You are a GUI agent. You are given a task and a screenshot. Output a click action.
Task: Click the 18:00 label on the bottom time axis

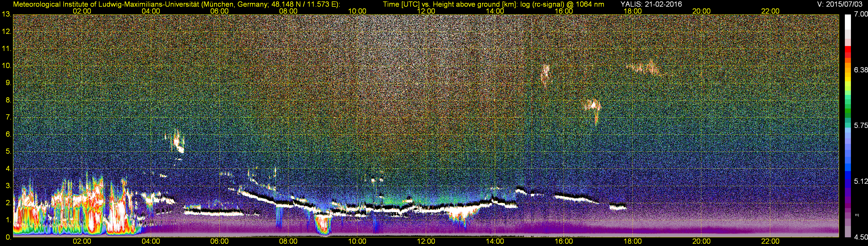pos(632,242)
